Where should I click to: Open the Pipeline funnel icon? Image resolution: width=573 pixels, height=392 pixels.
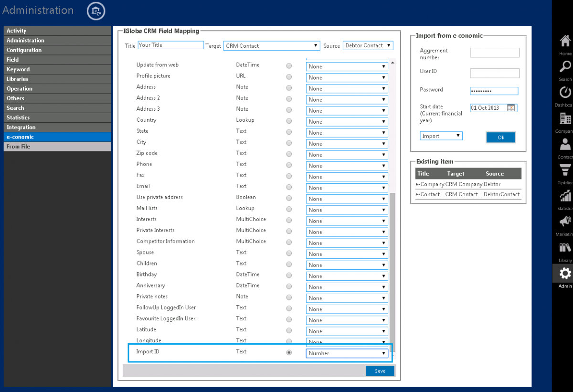pyautogui.click(x=565, y=170)
